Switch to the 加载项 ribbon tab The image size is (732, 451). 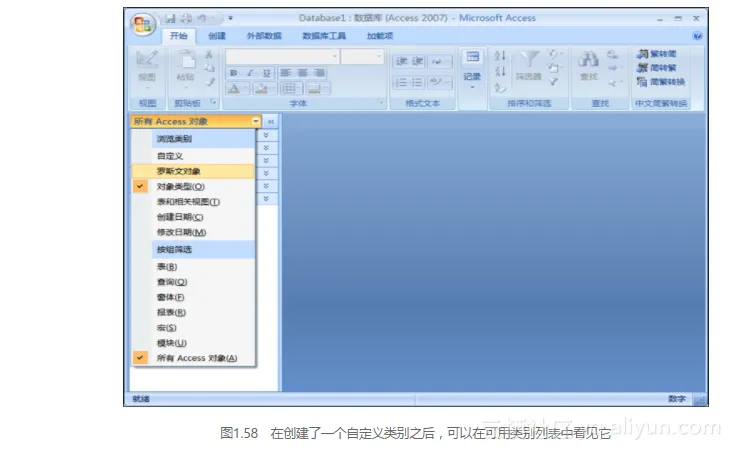click(380, 36)
